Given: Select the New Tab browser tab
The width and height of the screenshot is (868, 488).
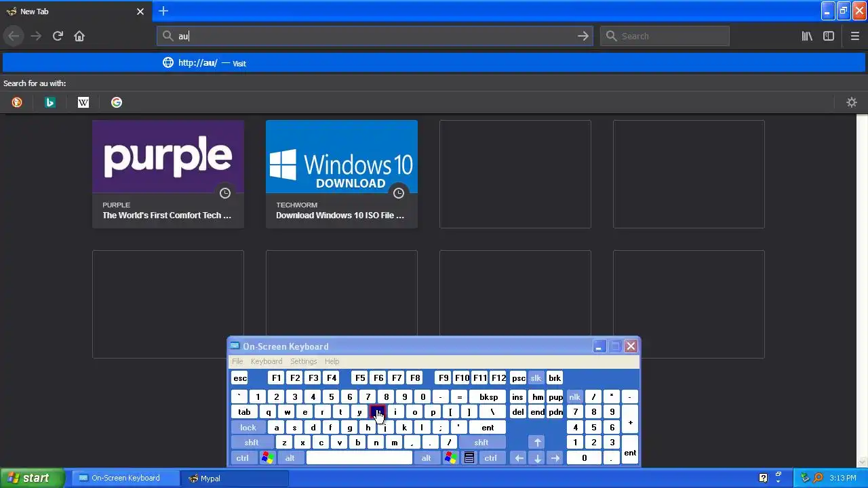Looking at the screenshot, I should [x=75, y=12].
